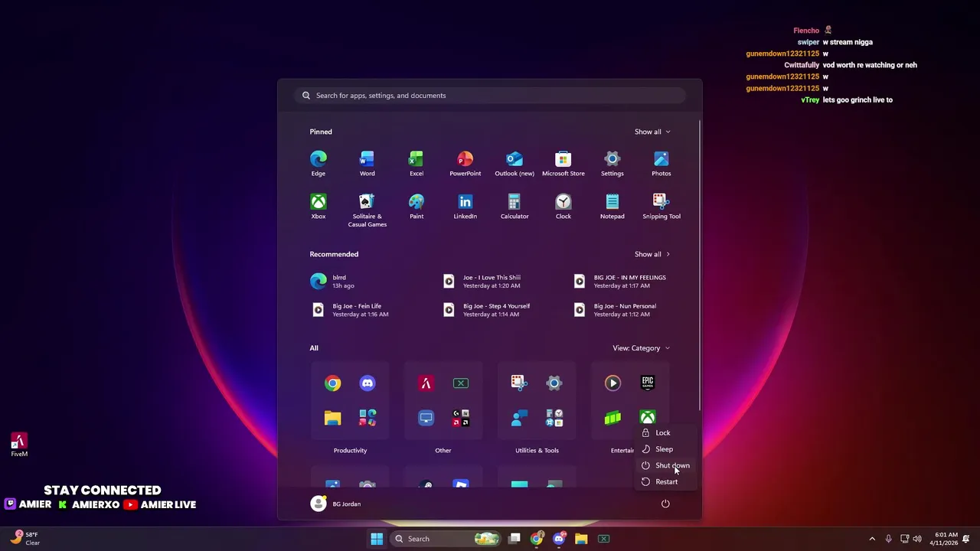Open the weather widget showing 58°F
The width and height of the screenshot is (980, 551).
[x=24, y=539]
